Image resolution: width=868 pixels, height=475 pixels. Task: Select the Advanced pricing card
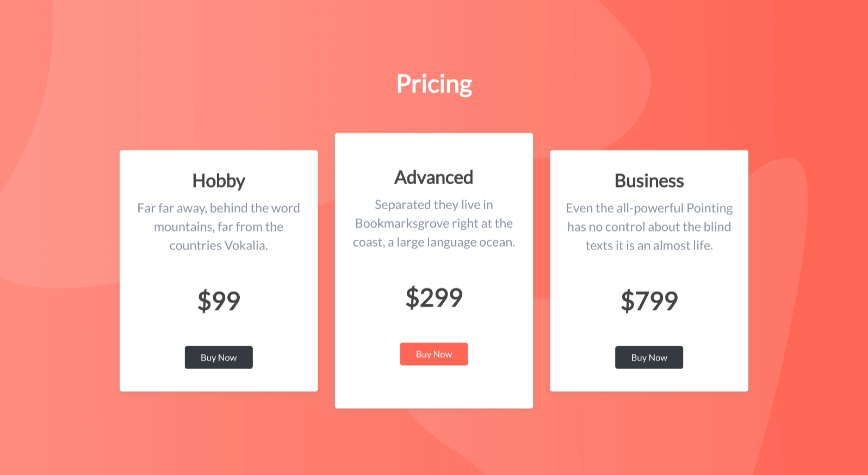click(433, 270)
